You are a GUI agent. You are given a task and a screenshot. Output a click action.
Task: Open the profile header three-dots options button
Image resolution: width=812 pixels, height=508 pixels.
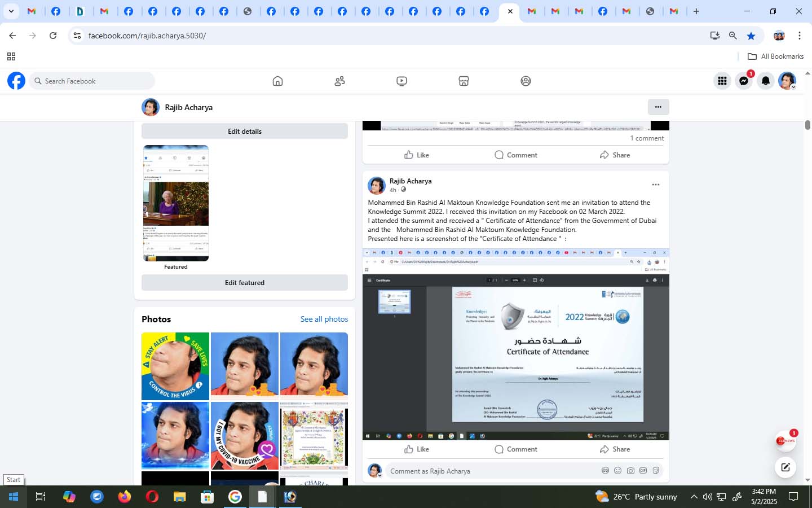[x=658, y=107]
